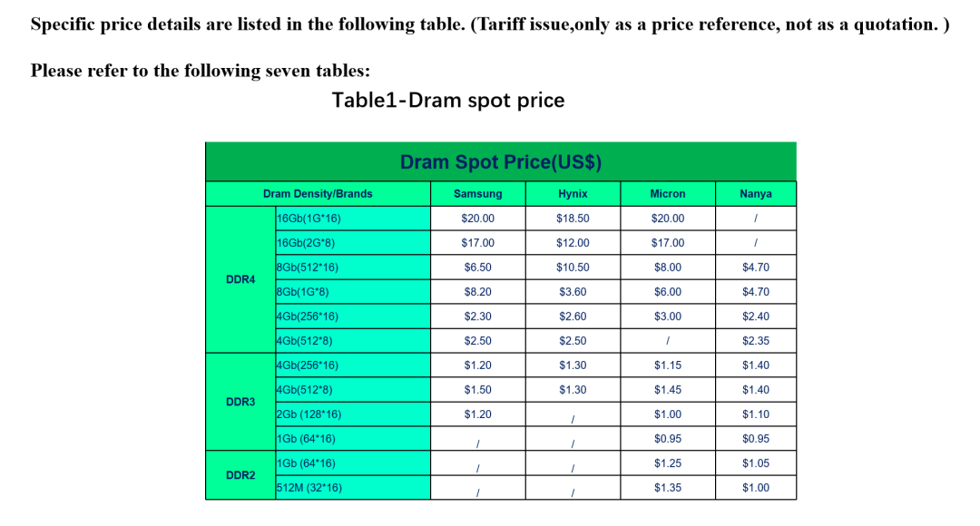Image resolution: width=980 pixels, height=526 pixels.
Task: Select the Samsung column header
Action: [478, 194]
